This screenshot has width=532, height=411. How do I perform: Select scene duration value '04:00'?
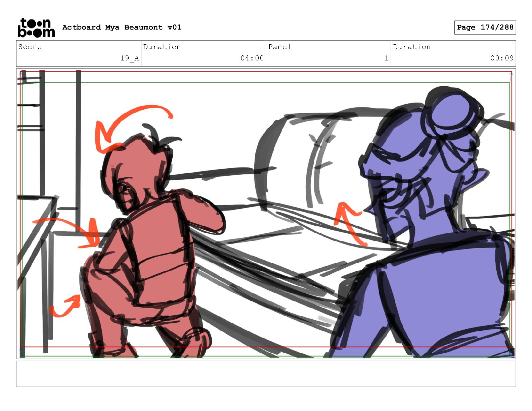(x=252, y=58)
